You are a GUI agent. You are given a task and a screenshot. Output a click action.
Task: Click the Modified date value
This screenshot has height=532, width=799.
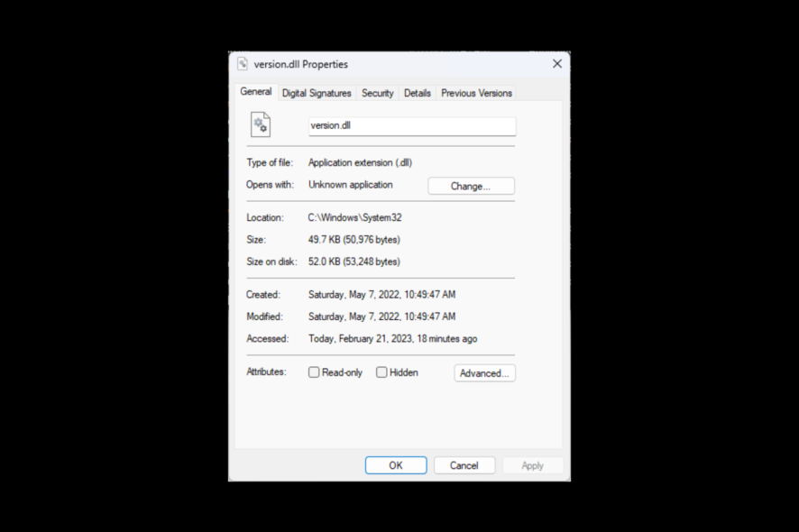coord(381,316)
